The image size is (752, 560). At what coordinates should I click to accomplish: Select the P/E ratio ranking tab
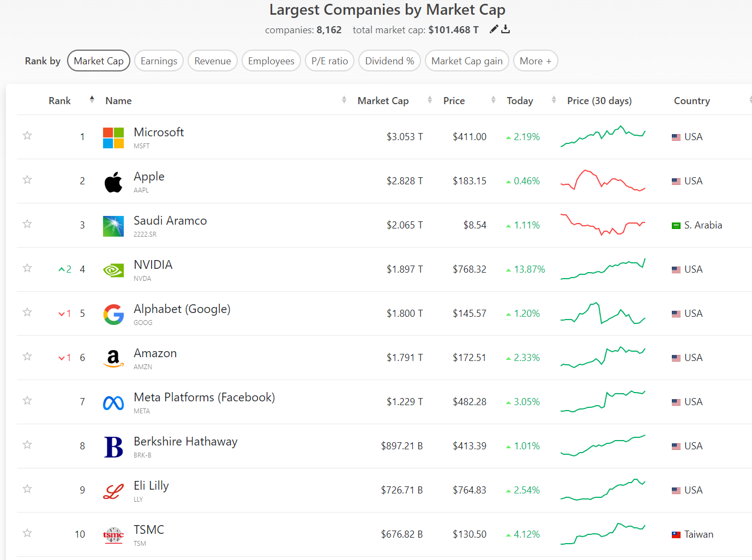pos(329,61)
